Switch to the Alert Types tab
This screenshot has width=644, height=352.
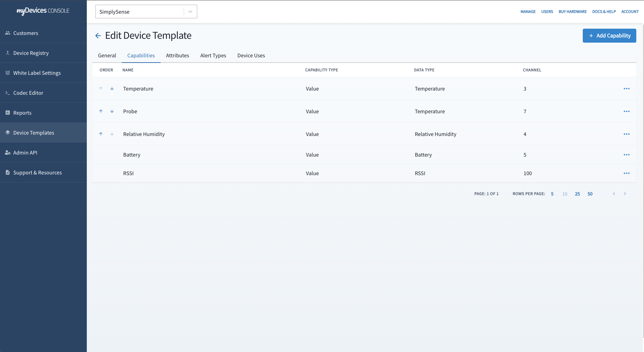213,56
